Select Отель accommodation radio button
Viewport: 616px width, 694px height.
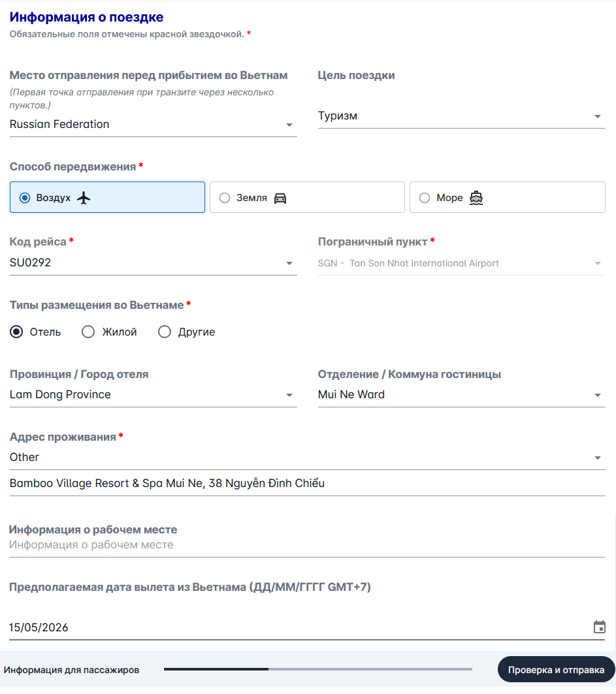click(x=16, y=332)
